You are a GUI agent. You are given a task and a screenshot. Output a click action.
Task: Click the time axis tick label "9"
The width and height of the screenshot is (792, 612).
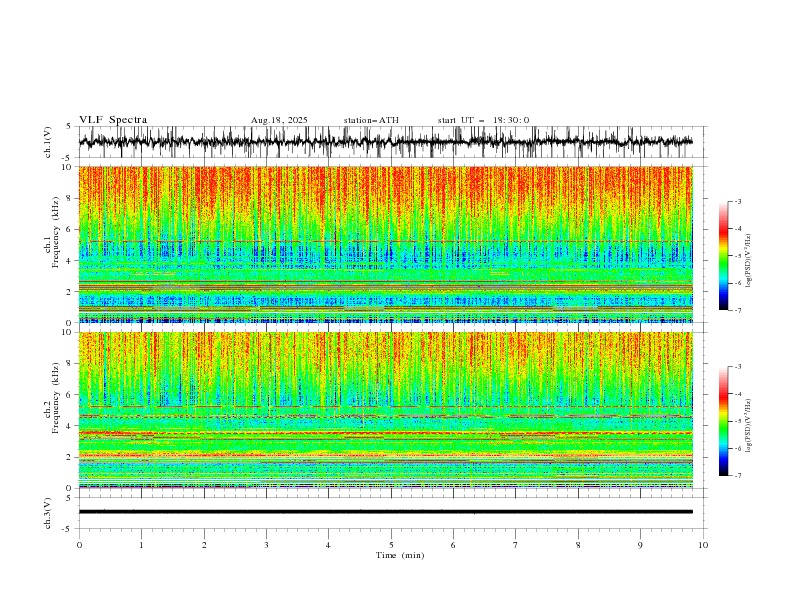point(640,545)
